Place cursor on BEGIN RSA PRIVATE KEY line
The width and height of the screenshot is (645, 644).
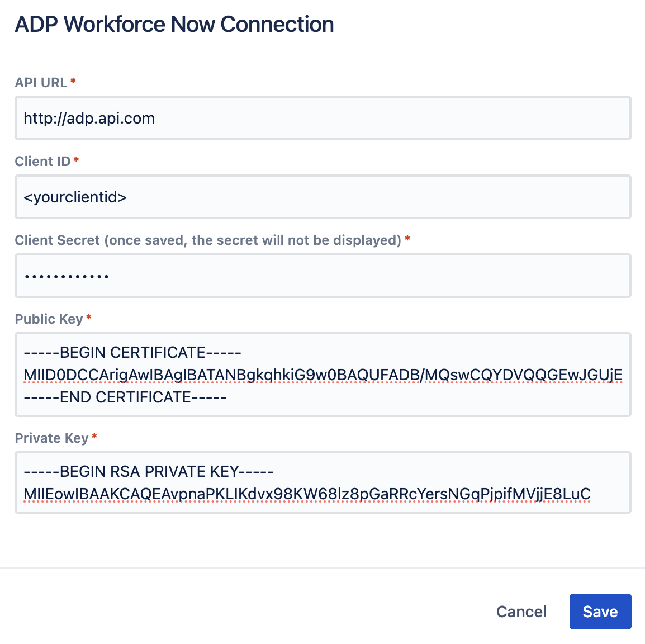(149, 472)
